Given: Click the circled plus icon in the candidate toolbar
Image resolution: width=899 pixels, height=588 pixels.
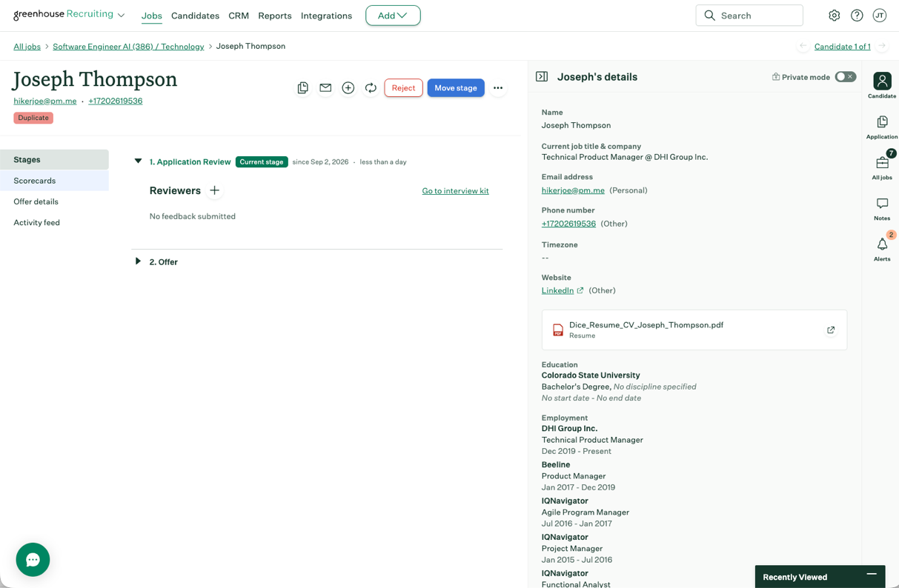Looking at the screenshot, I should click(348, 88).
